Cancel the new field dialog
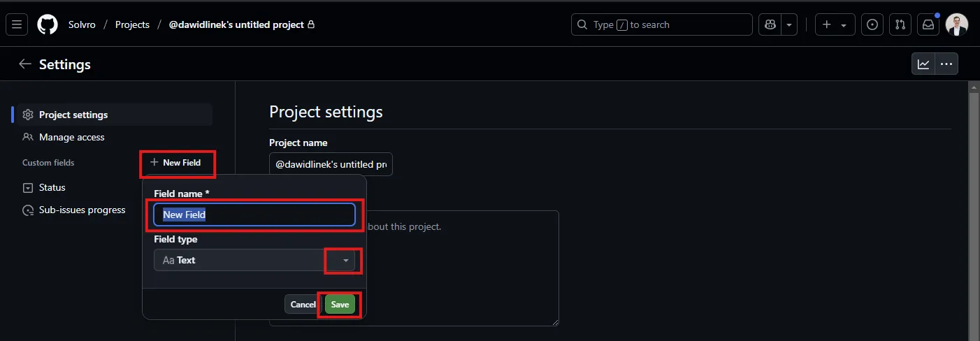Viewport: 980px width, 341px height. (x=303, y=305)
